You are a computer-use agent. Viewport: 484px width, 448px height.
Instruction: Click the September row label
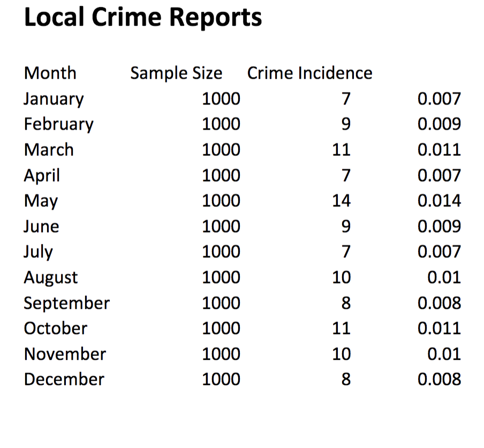[x=67, y=303]
